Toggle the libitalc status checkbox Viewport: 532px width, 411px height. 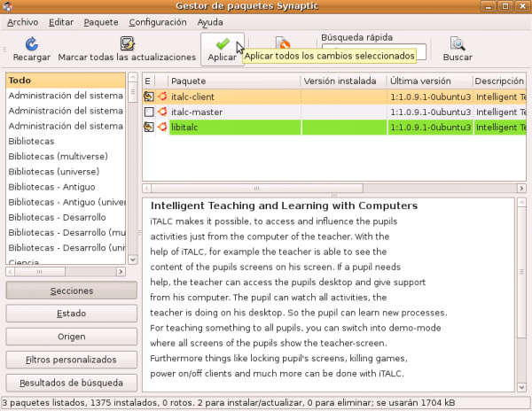coord(149,128)
